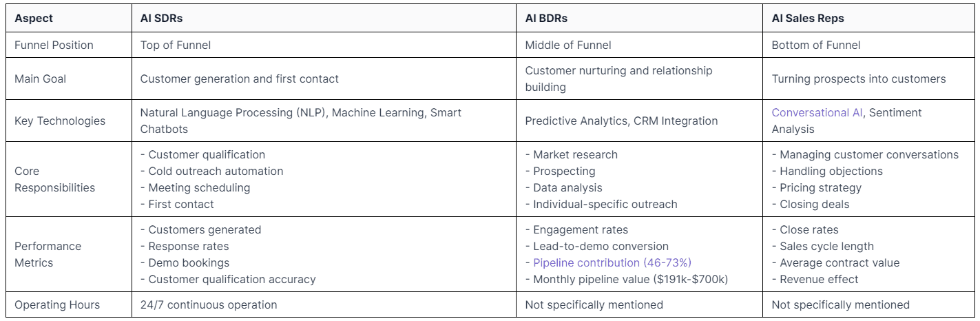
Task: Select Monthly pipeline value ($191k-$700k) line
Action: (x=627, y=279)
